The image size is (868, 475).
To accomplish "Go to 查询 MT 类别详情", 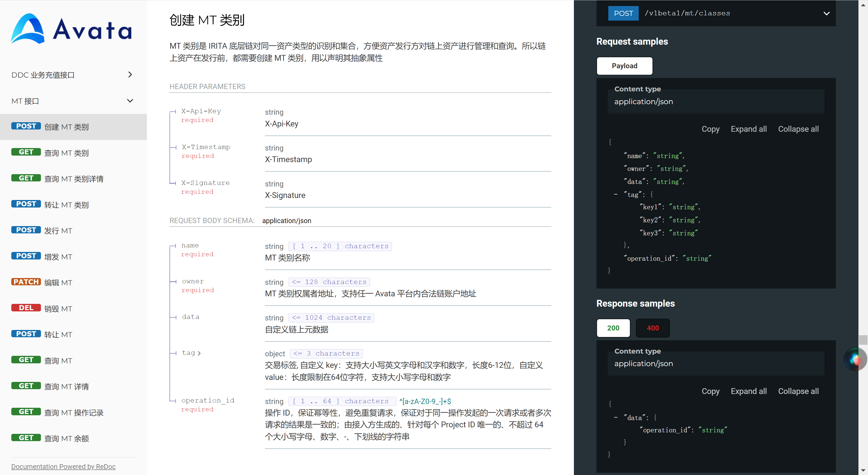I will point(73,178).
